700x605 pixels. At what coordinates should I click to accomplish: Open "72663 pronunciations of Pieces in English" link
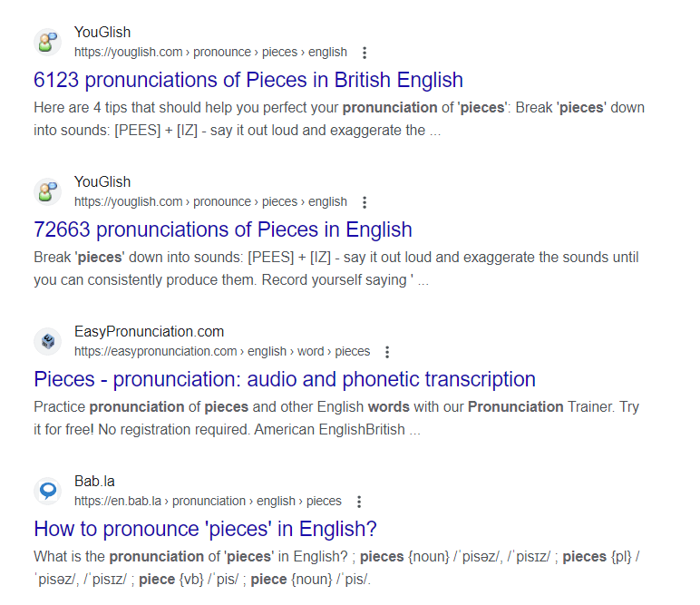tap(223, 229)
